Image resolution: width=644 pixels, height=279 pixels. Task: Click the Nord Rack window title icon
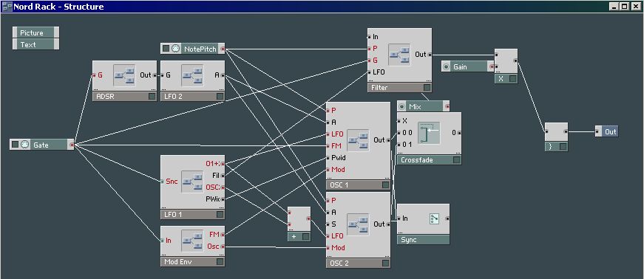[7, 7]
